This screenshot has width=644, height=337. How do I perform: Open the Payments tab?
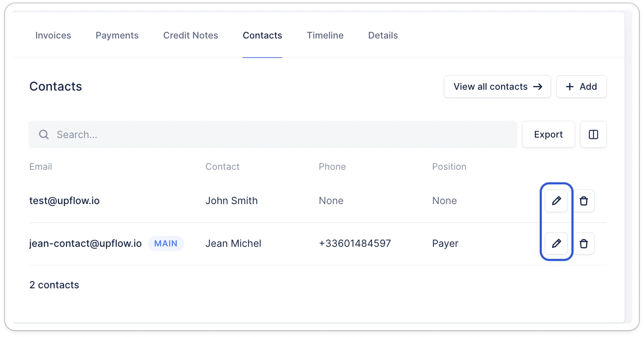(117, 36)
